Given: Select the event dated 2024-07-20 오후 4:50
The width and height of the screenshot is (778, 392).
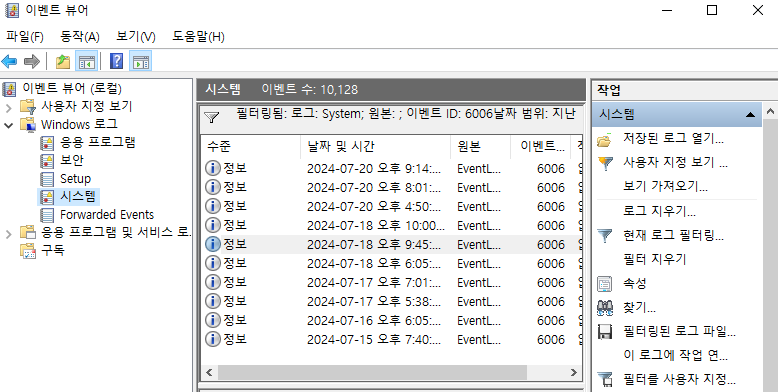Looking at the screenshot, I should click(x=391, y=206).
